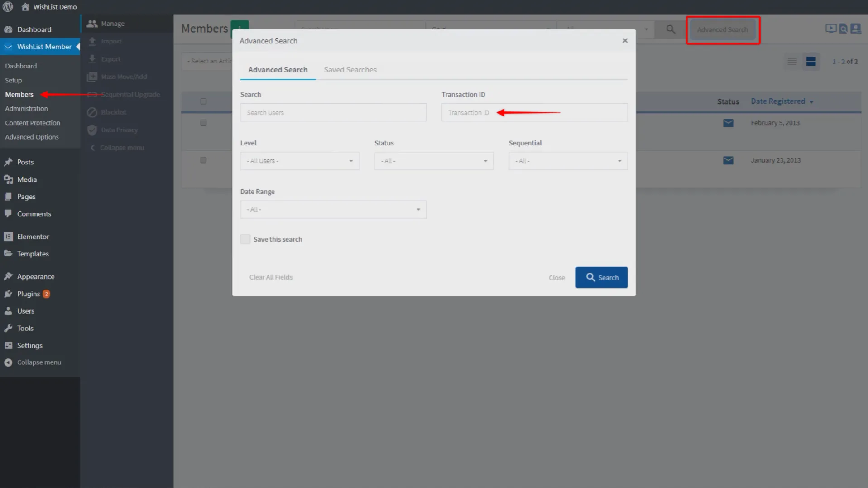Click the Import upload icon
This screenshot has height=488, width=868.
pos(92,41)
